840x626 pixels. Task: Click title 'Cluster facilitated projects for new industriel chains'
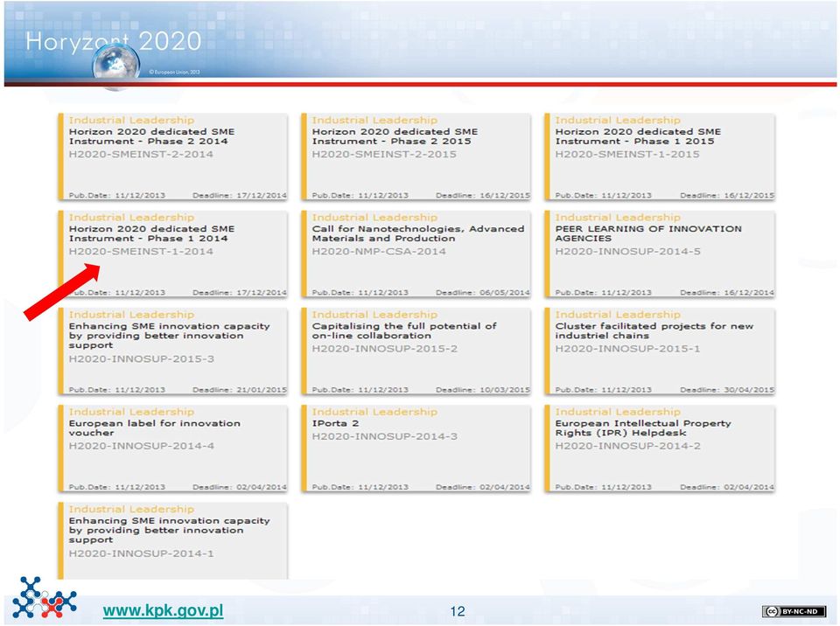(x=654, y=330)
